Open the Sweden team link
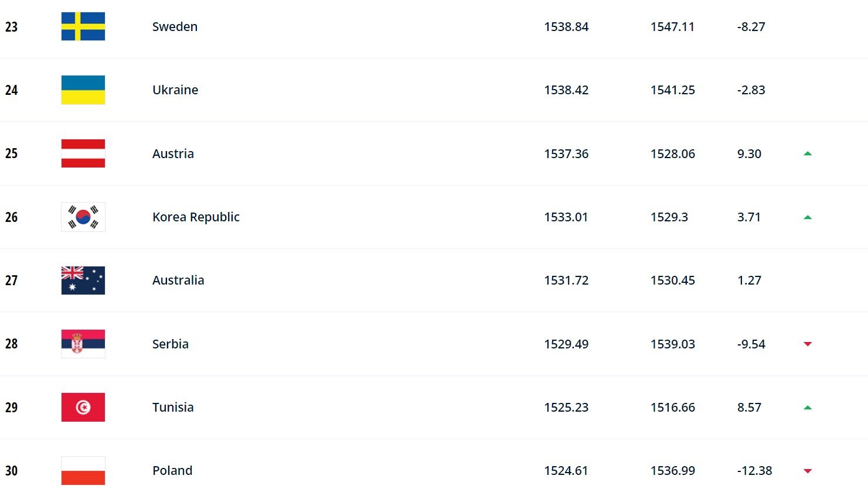Image resolution: width=868 pixels, height=496 pixels. (175, 26)
